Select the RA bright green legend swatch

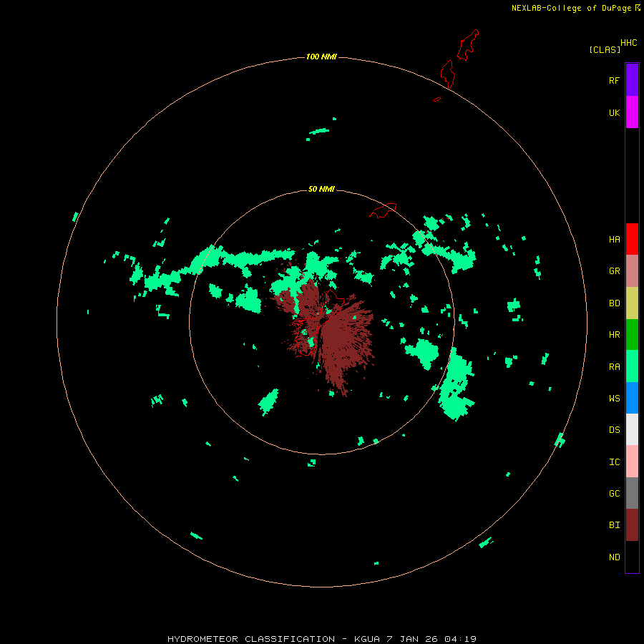click(632, 366)
